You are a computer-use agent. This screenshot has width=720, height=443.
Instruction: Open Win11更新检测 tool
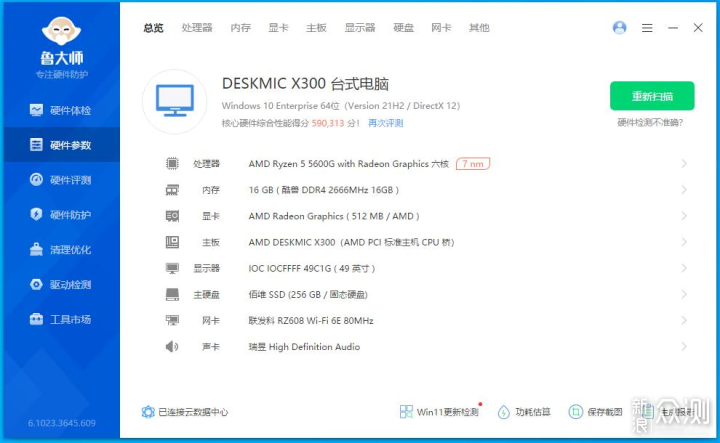439,412
